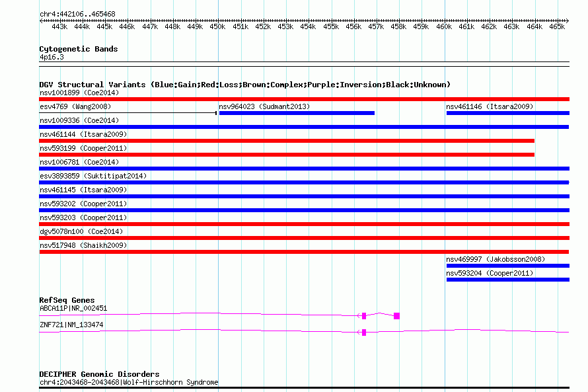Image resolution: width=588 pixels, height=392 pixels.
Task: Click the red bar under nsv593203
Action: [x=304, y=224]
